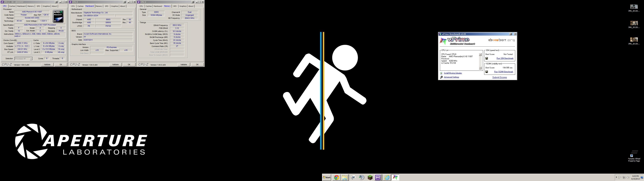Launch the Minecraft grass block taskbar icon

click(x=370, y=177)
